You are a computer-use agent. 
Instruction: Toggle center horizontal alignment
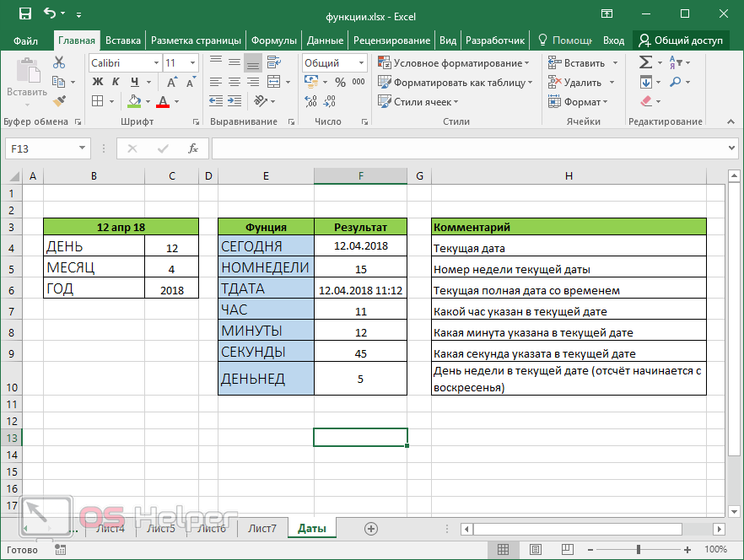234,82
